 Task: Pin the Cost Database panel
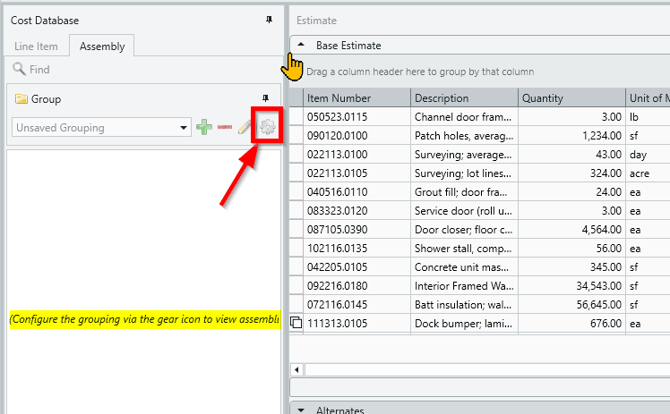269,20
